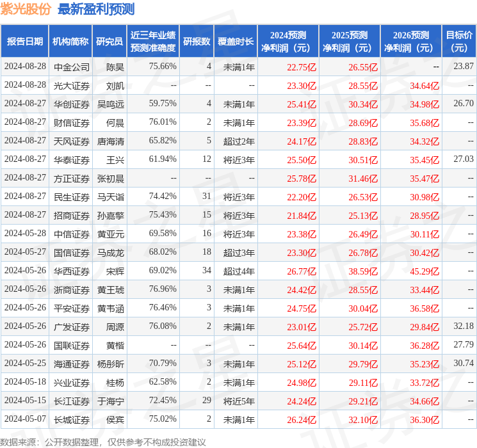Click 中信证券 institution cell

[72, 234]
